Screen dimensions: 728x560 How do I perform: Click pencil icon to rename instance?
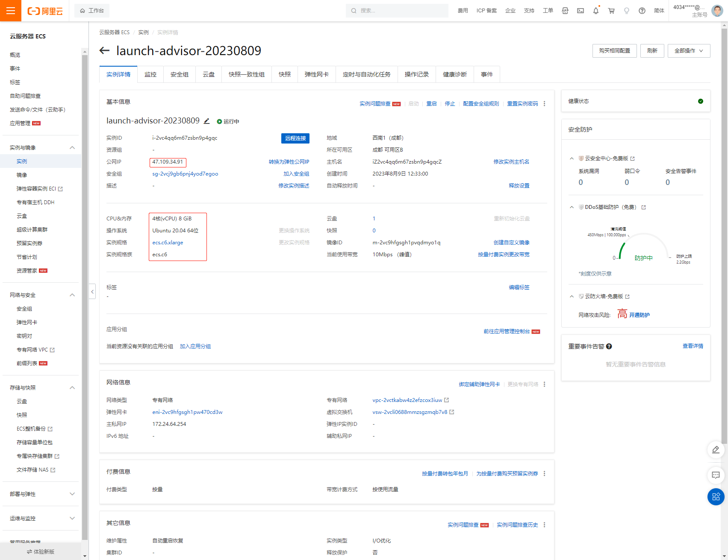207,121
